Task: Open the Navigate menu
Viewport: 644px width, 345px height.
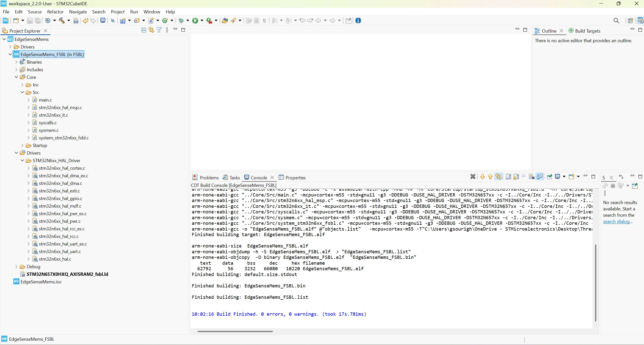Action: (78, 12)
